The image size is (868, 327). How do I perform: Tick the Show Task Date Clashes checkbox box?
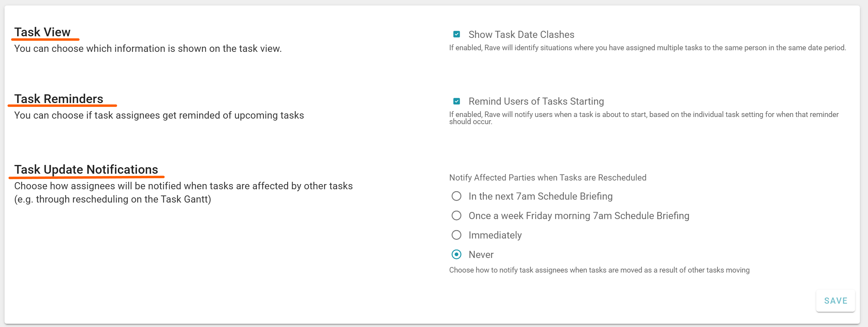[x=457, y=34]
